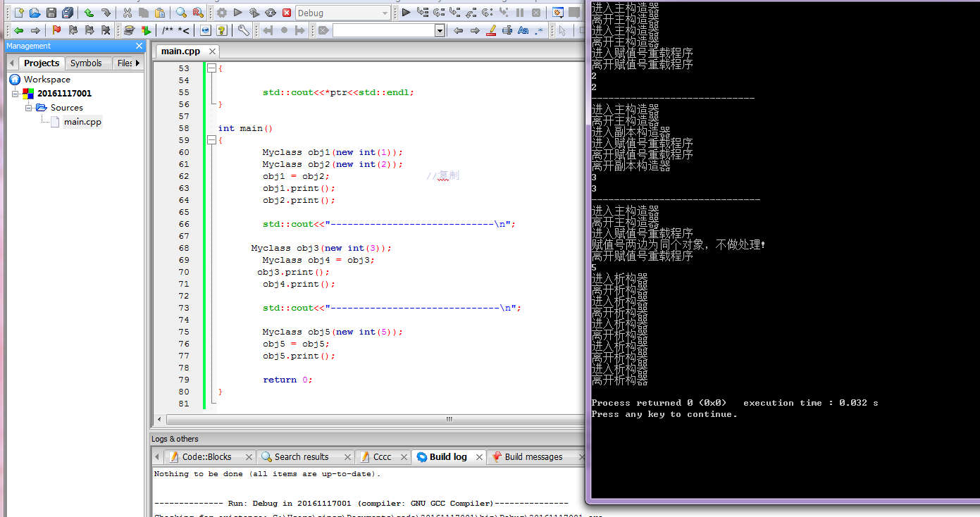Place cursor on 'return 0;' line
Viewport: 980px width, 517px height.
[x=287, y=380]
